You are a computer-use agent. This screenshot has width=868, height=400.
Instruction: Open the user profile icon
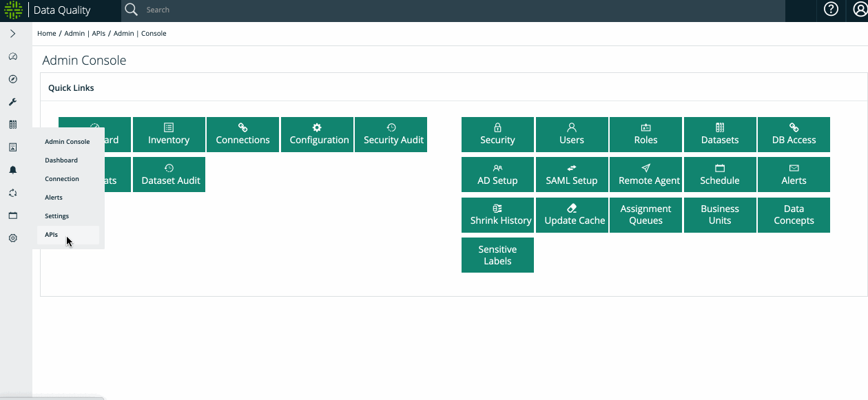point(856,10)
